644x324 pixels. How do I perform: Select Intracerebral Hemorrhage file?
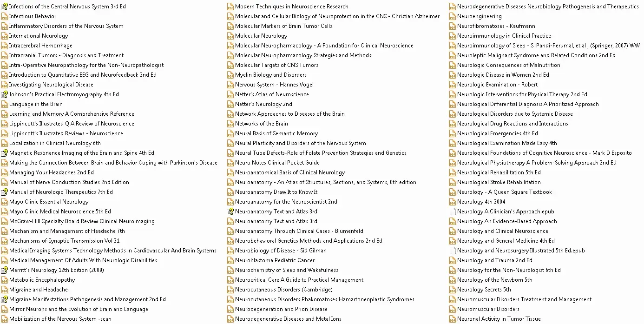[41, 46]
